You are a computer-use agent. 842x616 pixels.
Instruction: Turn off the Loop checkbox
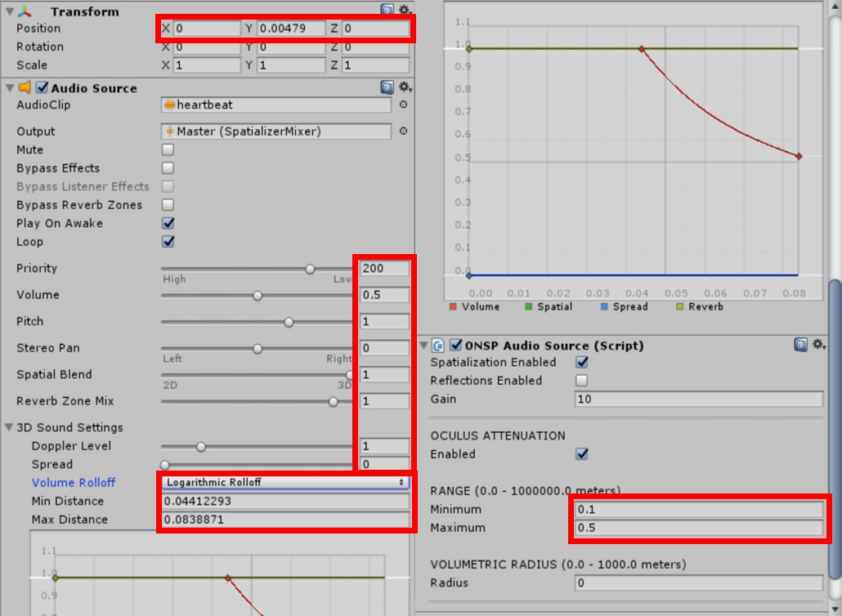pos(168,242)
